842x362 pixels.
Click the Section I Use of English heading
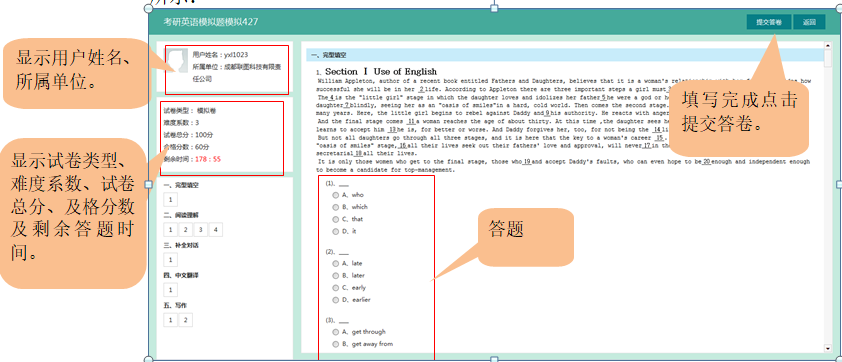[381, 71]
